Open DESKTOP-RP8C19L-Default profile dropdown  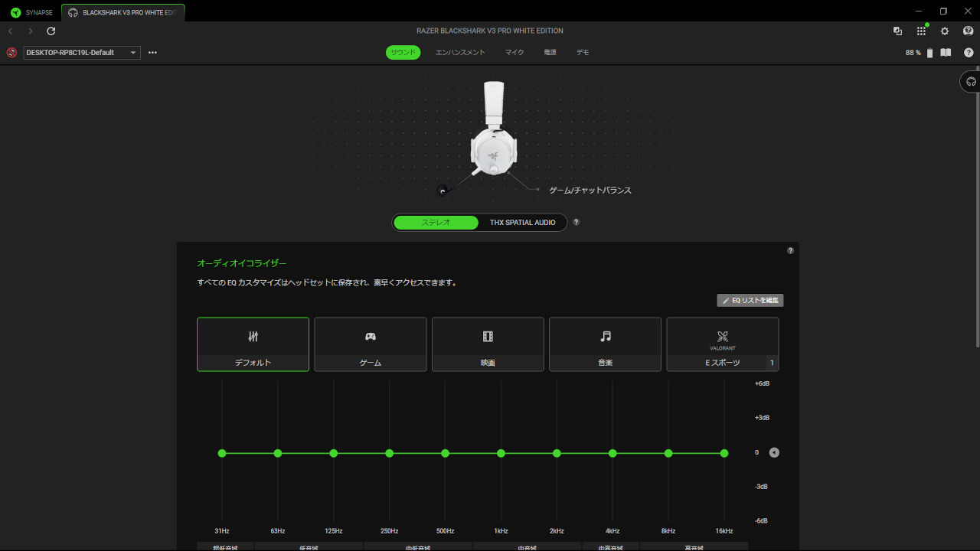click(82, 53)
